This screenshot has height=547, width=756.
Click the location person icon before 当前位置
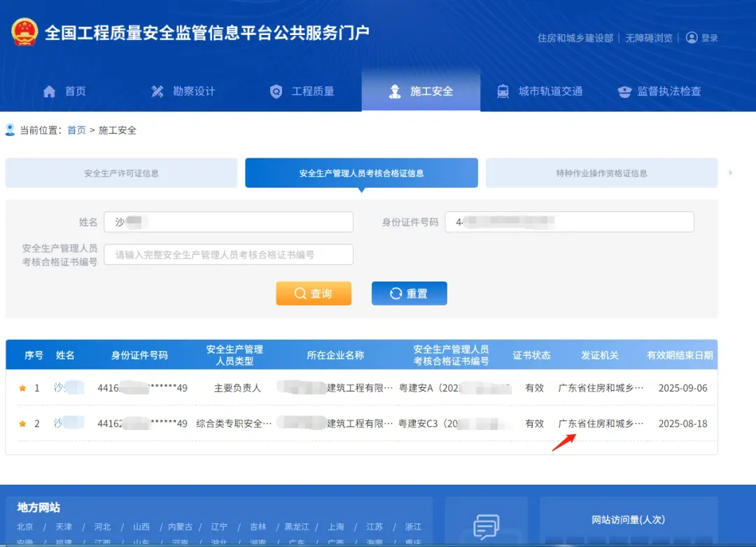(10, 130)
